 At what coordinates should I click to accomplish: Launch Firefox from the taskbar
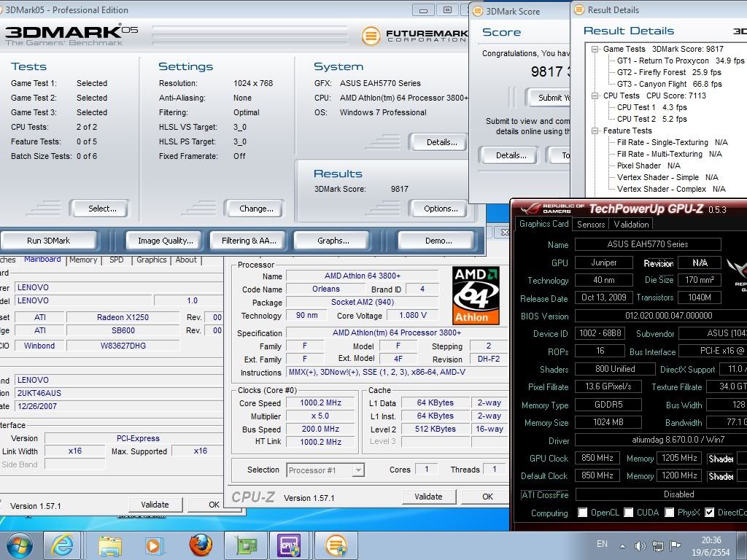coord(201,545)
